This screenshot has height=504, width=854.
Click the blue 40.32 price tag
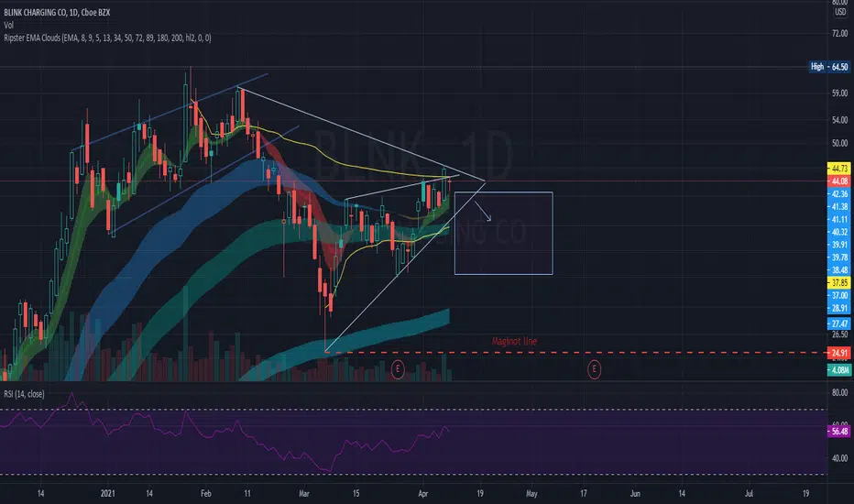click(838, 232)
